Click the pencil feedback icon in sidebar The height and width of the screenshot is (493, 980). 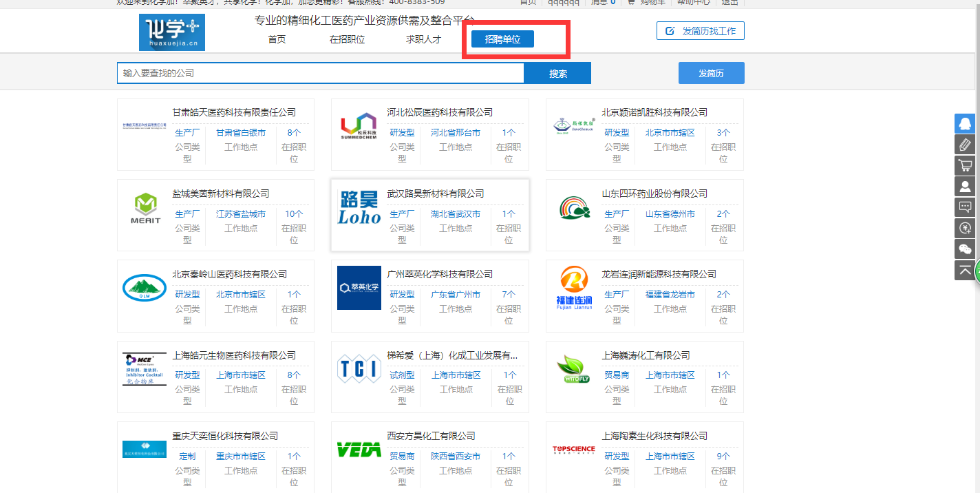(965, 145)
